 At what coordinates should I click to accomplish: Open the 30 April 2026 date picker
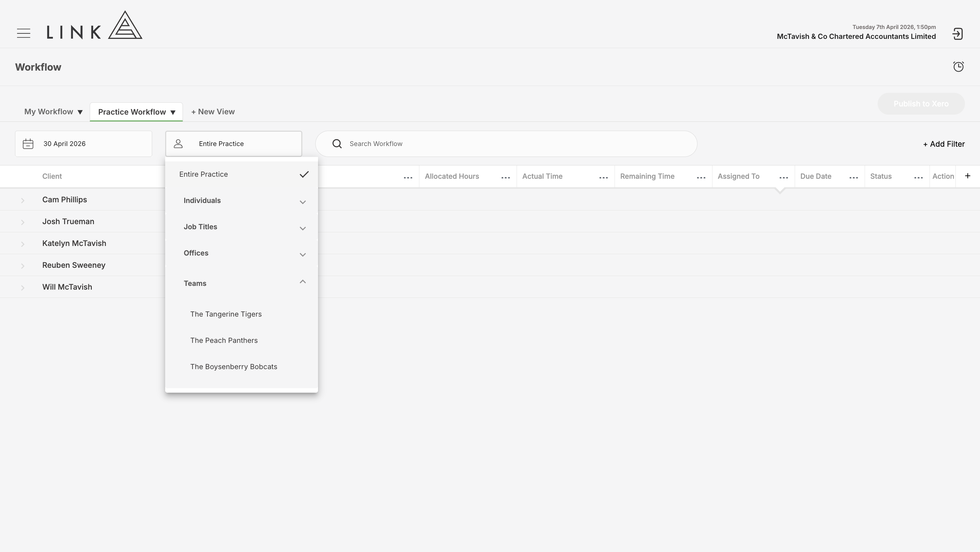(x=83, y=144)
